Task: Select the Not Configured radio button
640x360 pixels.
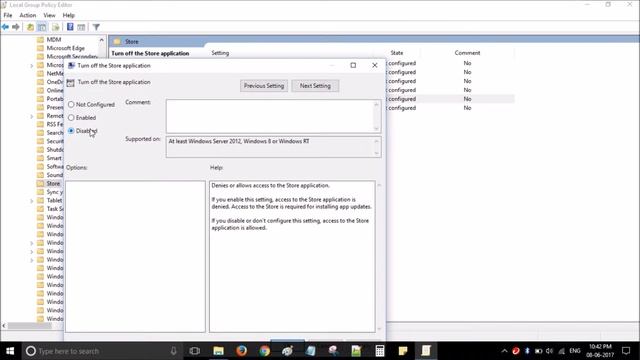Action: 71,104
